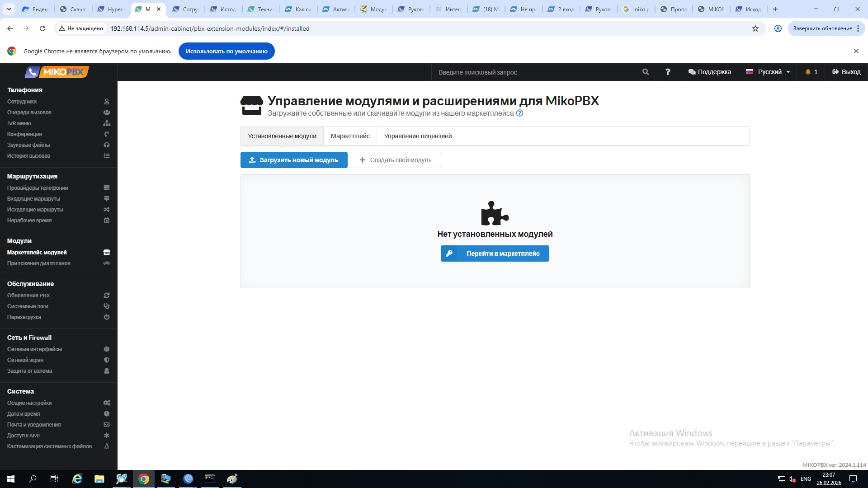Click Создать свой модуль button
This screenshot has height=488, width=868.
point(396,160)
